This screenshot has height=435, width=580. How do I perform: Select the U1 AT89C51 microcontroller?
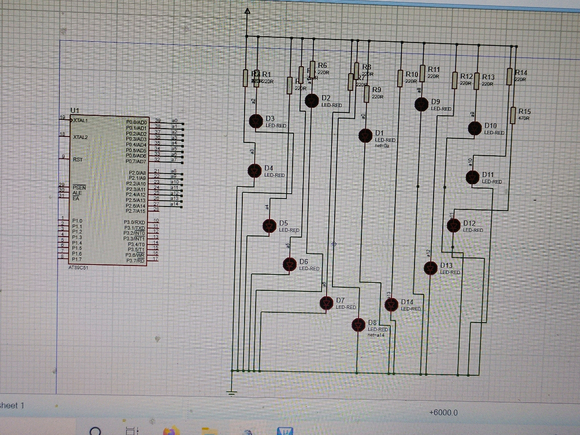(109, 190)
